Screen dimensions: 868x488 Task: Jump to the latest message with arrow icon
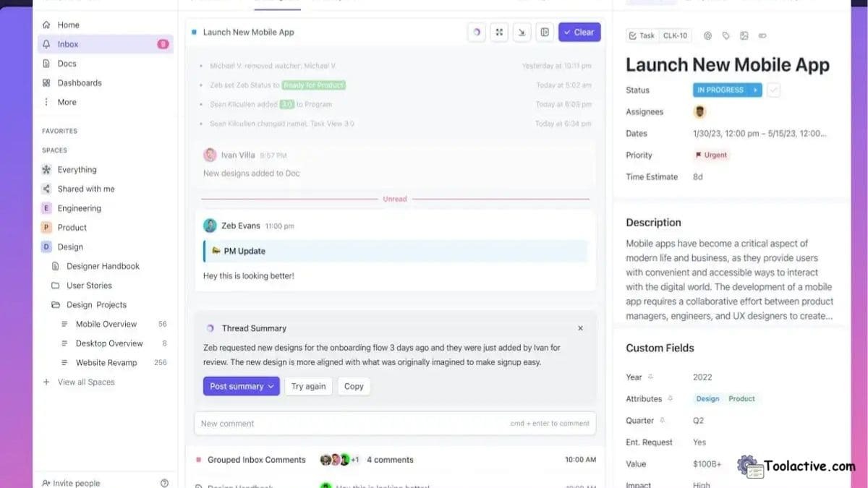pos(522,32)
